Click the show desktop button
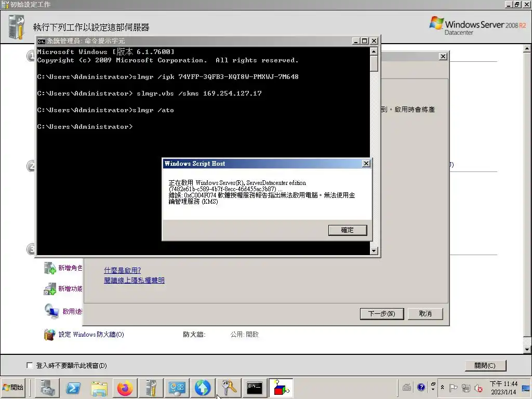The width and height of the screenshot is (532, 399). (526, 388)
